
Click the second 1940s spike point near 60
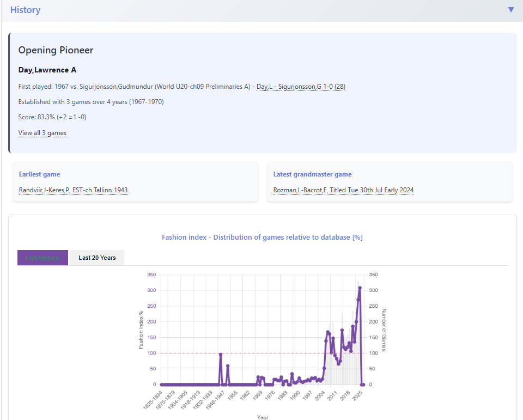click(x=228, y=366)
